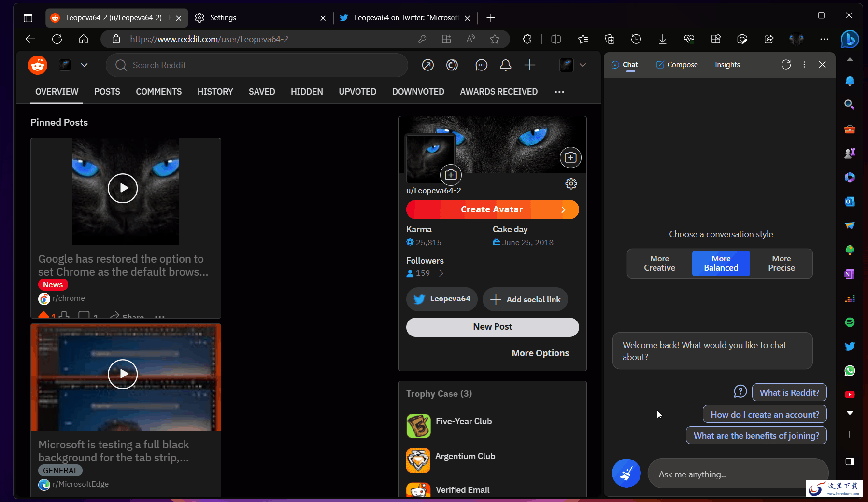This screenshot has width=868, height=502.
Task: Choose the 'What is Reddit?' suggestion
Action: (x=789, y=392)
